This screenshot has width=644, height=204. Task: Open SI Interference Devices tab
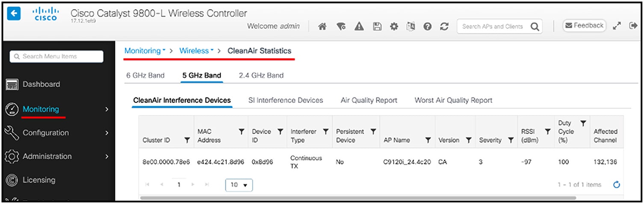click(286, 100)
